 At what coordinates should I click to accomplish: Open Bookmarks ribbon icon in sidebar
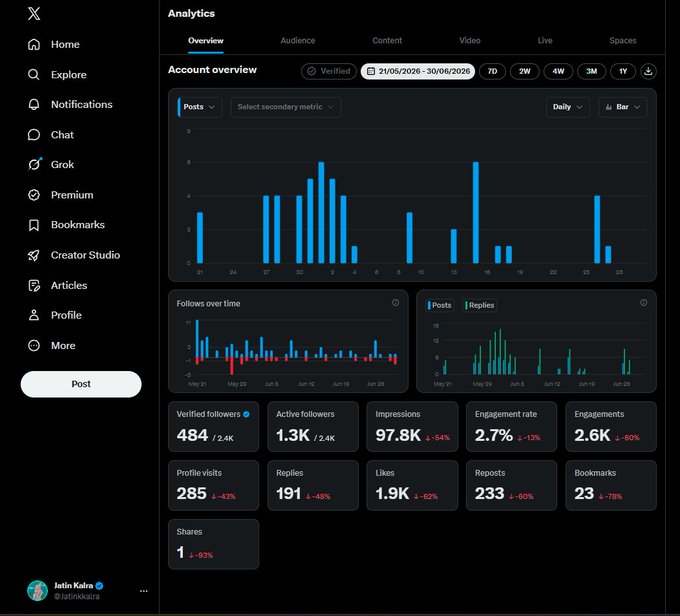coord(34,225)
